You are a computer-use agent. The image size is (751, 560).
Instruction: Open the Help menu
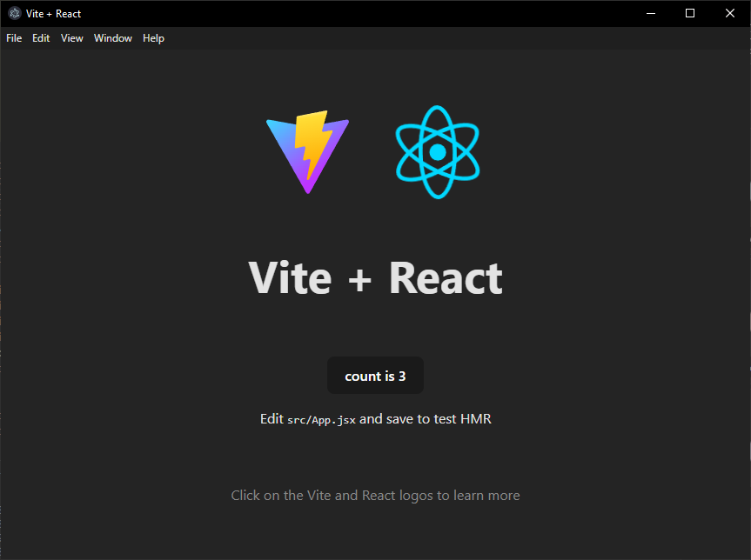point(153,38)
